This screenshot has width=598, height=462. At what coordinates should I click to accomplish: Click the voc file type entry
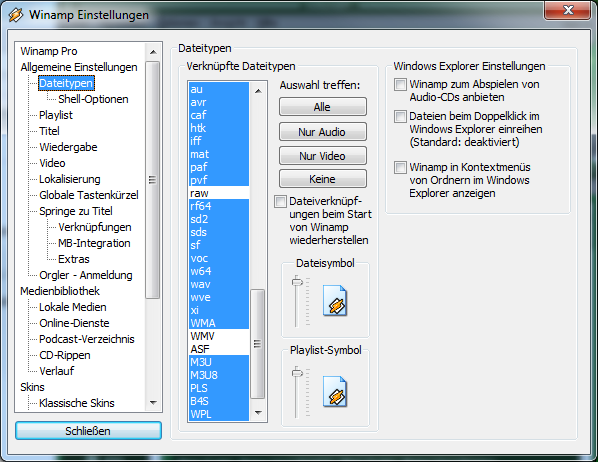click(219, 258)
